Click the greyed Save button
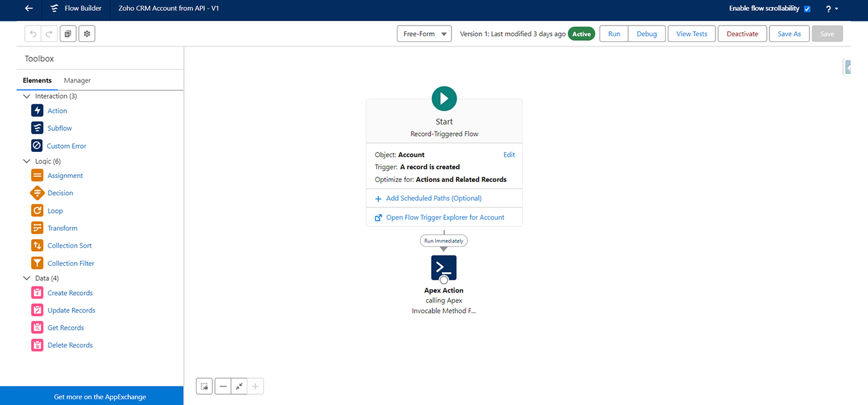This screenshot has width=868, height=405. [x=827, y=34]
